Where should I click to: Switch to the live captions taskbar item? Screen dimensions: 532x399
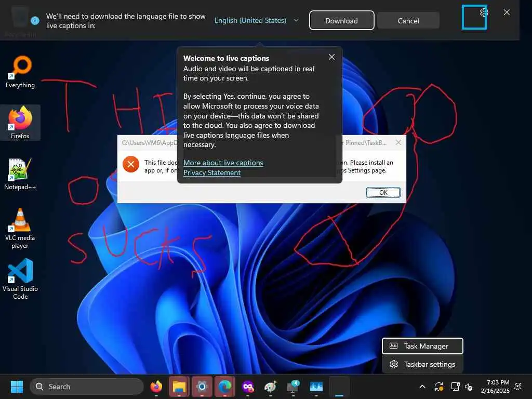click(x=339, y=387)
